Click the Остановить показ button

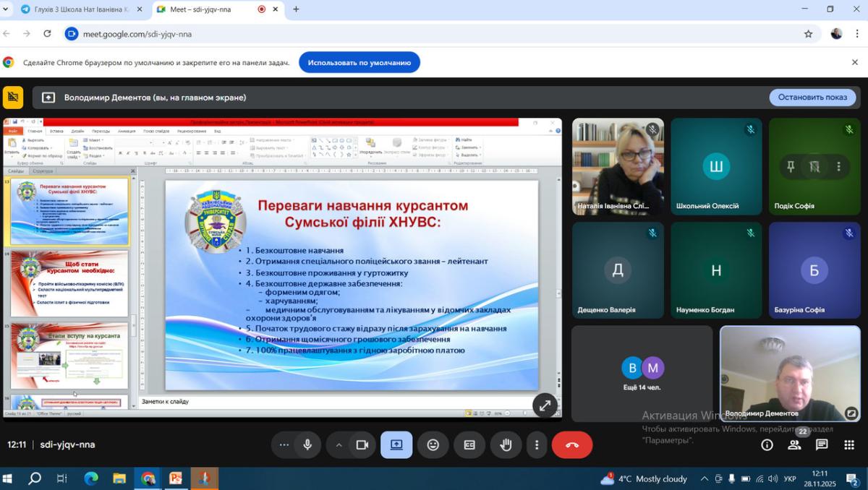pyautogui.click(x=812, y=98)
